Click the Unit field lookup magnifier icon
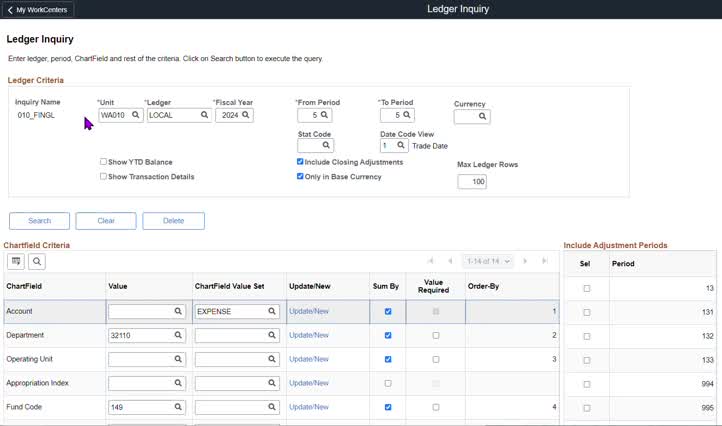 [136, 115]
